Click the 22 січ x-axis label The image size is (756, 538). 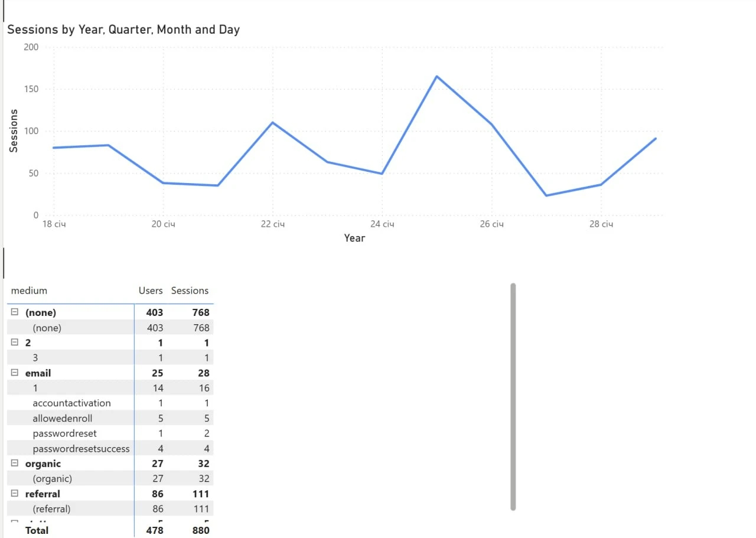[272, 224]
